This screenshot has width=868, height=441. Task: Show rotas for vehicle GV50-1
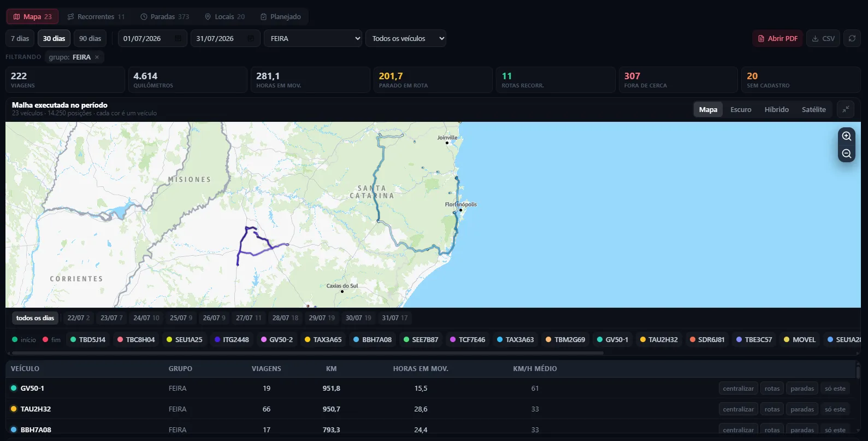pyautogui.click(x=772, y=389)
